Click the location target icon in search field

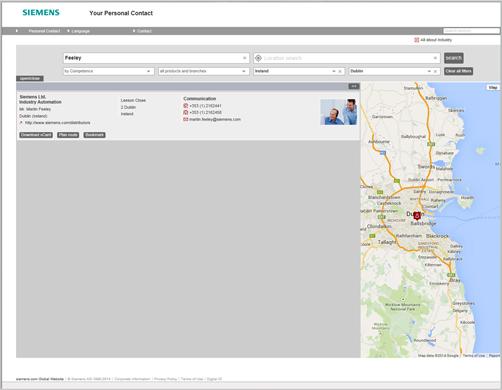[258, 58]
